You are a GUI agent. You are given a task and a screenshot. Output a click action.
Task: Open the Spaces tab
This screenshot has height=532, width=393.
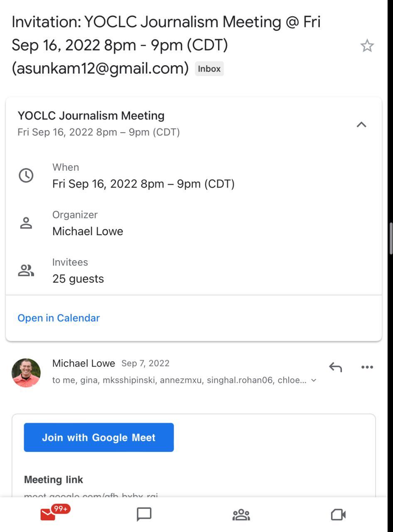point(241,515)
